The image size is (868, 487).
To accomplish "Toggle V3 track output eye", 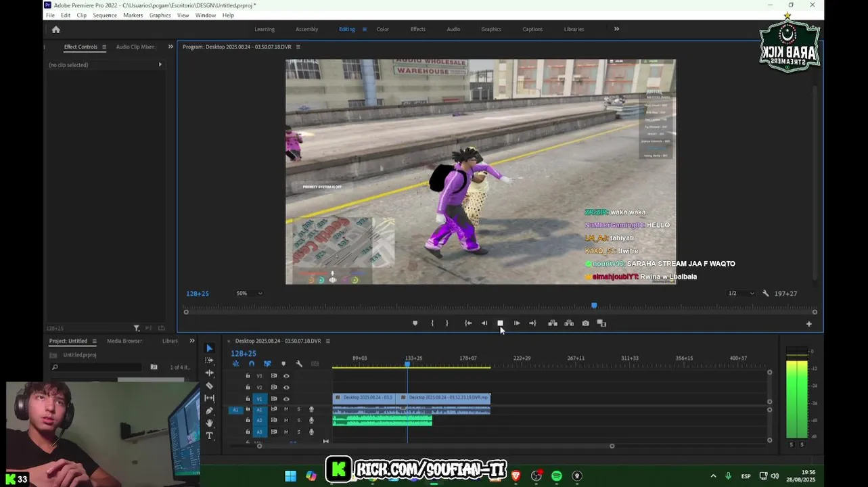I will 286,376.
